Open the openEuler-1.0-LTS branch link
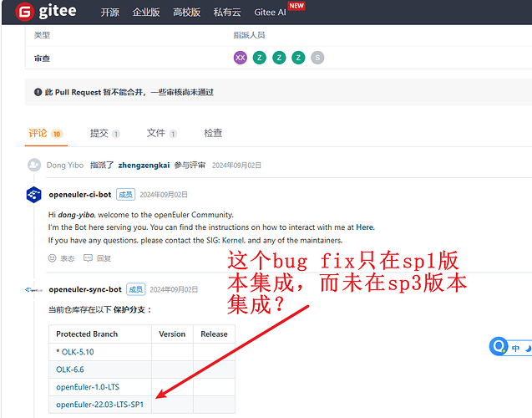532x418 pixels. (88, 387)
